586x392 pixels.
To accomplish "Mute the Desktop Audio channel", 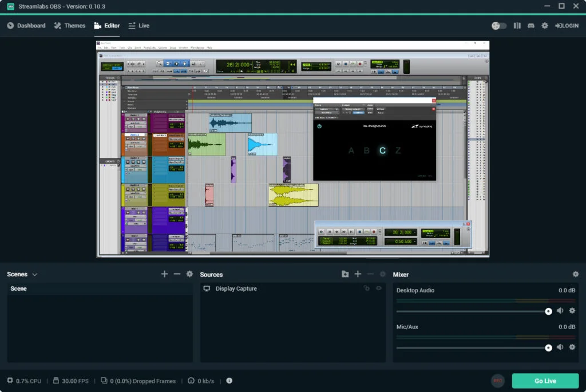I will point(560,311).
